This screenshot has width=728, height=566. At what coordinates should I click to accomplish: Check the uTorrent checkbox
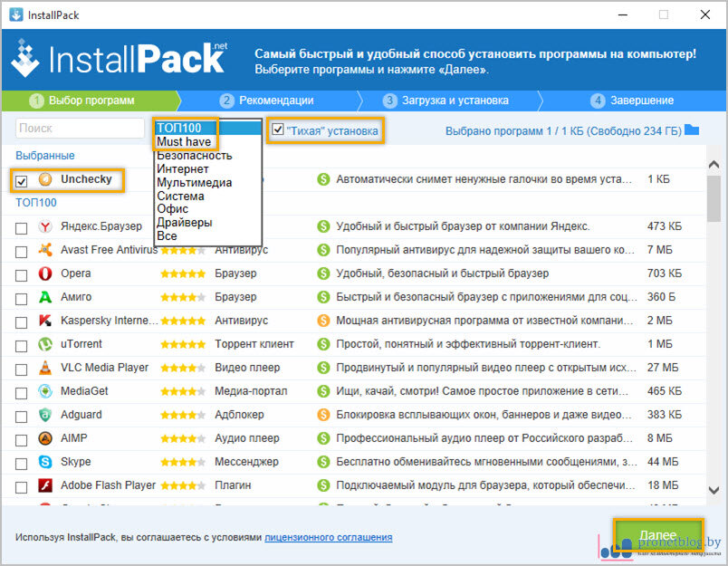[x=22, y=346]
